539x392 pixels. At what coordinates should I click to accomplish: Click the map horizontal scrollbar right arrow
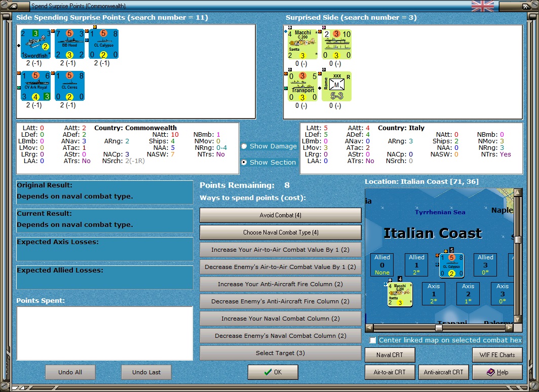510,328
